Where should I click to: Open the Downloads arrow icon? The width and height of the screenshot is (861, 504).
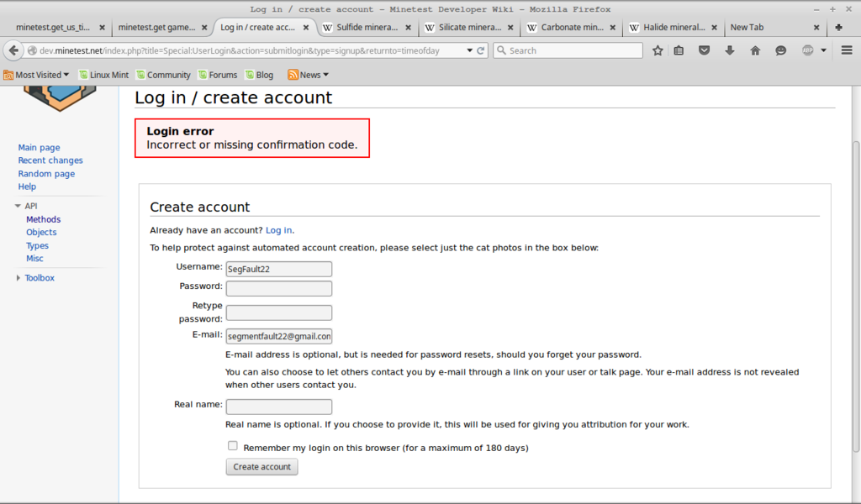(730, 50)
